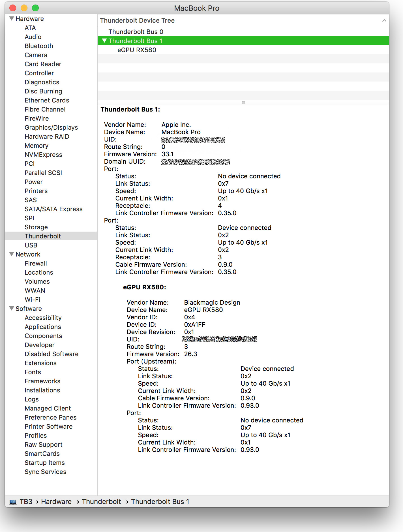Select Sync Services in the sidebar
The image size is (403, 532).
[x=45, y=472]
